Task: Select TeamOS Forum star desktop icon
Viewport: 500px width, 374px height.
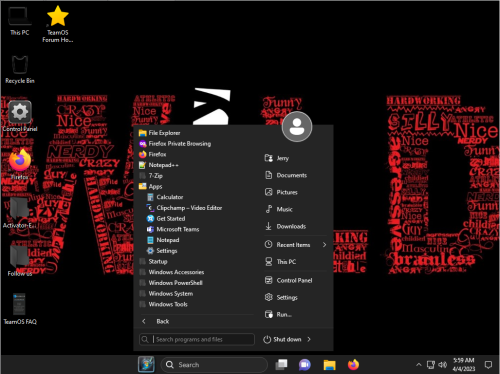Action: tap(58, 24)
